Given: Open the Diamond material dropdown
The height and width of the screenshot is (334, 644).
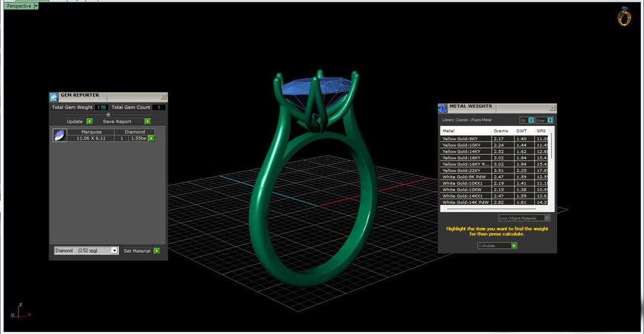Looking at the screenshot, I should 114,251.
